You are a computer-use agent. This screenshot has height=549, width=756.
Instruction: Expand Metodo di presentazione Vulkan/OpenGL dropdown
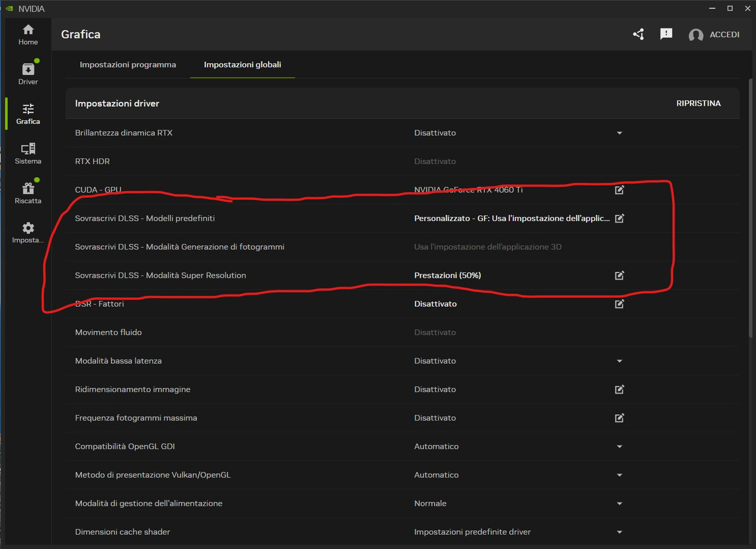click(x=619, y=475)
